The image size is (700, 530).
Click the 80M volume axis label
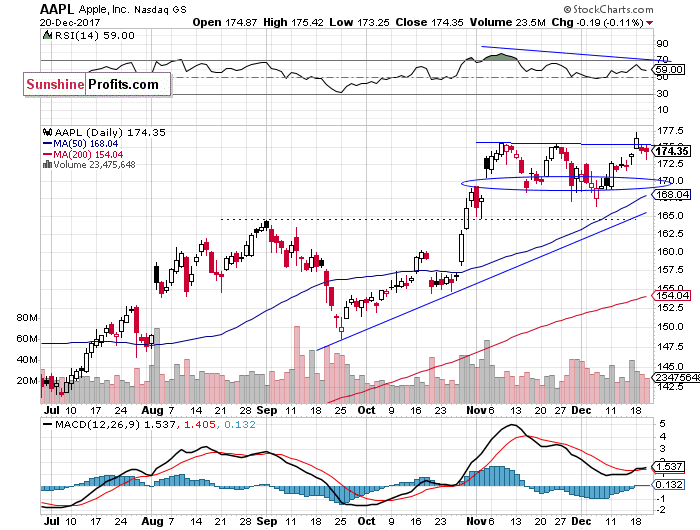27,318
